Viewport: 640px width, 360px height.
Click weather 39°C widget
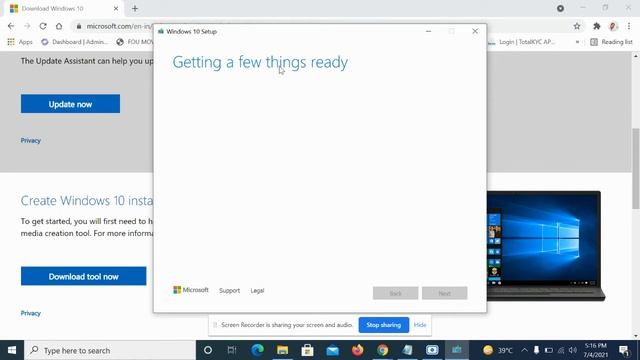click(498, 350)
